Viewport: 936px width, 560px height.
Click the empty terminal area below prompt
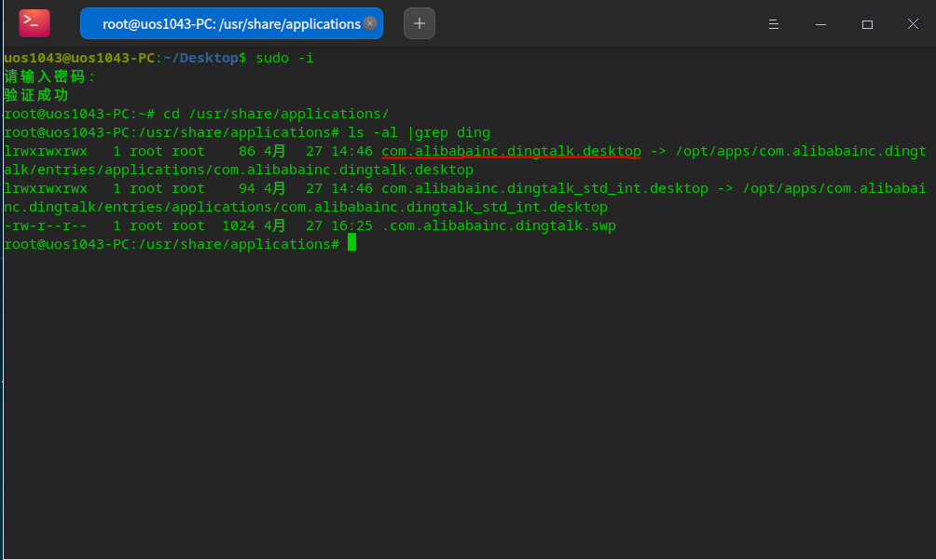pos(468,405)
